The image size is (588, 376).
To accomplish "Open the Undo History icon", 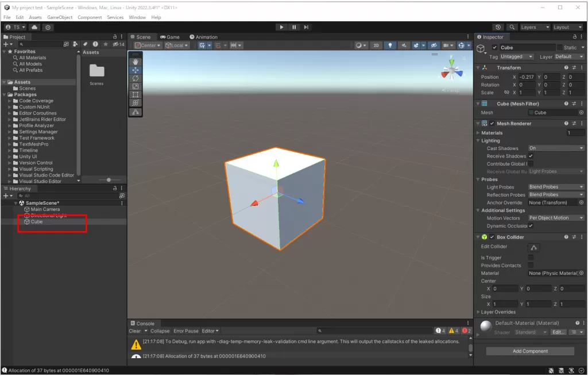I will pyautogui.click(x=497, y=27).
